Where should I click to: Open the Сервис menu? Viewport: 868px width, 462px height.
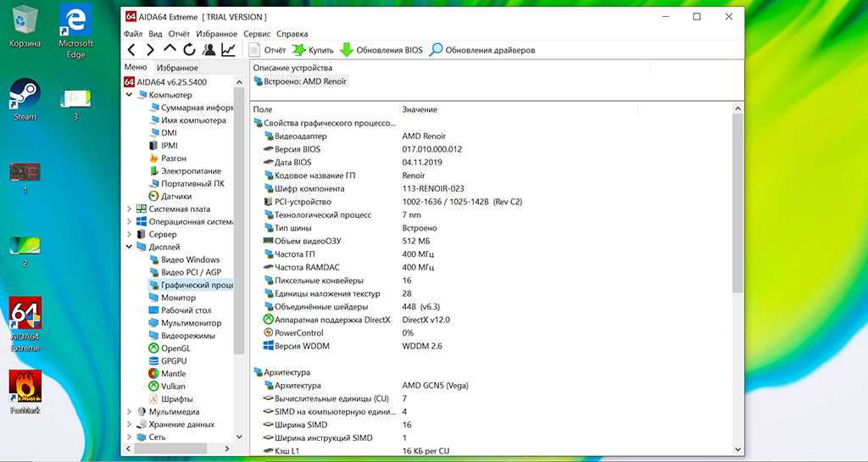pos(257,34)
